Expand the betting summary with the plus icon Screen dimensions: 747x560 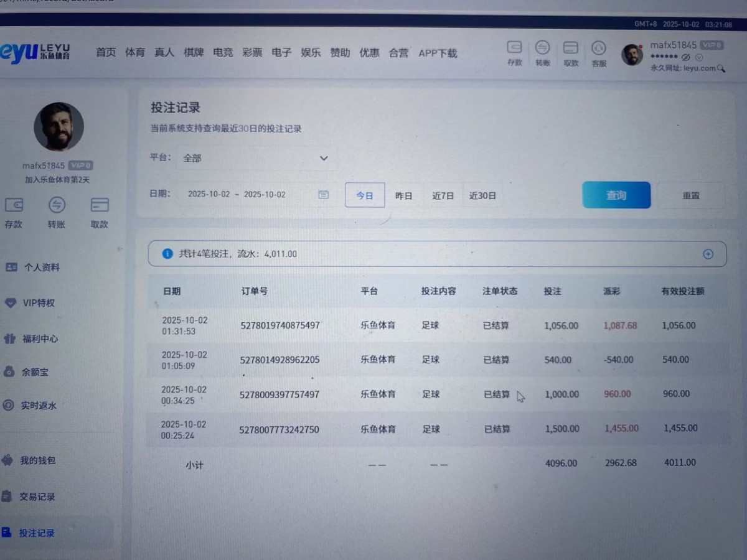[x=708, y=253]
